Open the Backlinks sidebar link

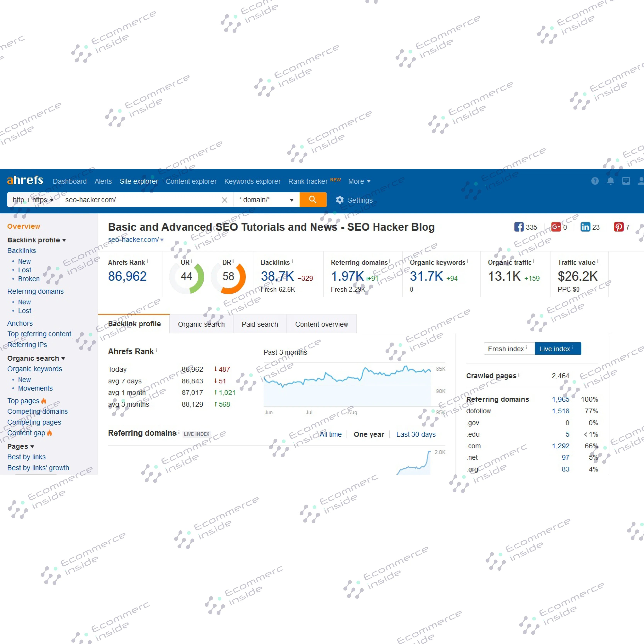coord(22,251)
